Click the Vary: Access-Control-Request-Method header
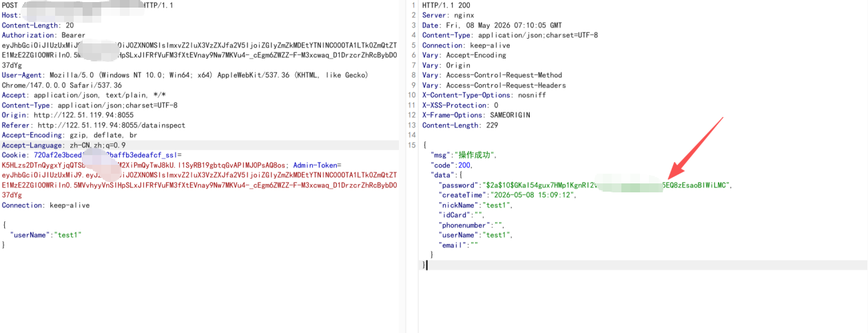Screen dimensions: 868x333 [x=492, y=75]
